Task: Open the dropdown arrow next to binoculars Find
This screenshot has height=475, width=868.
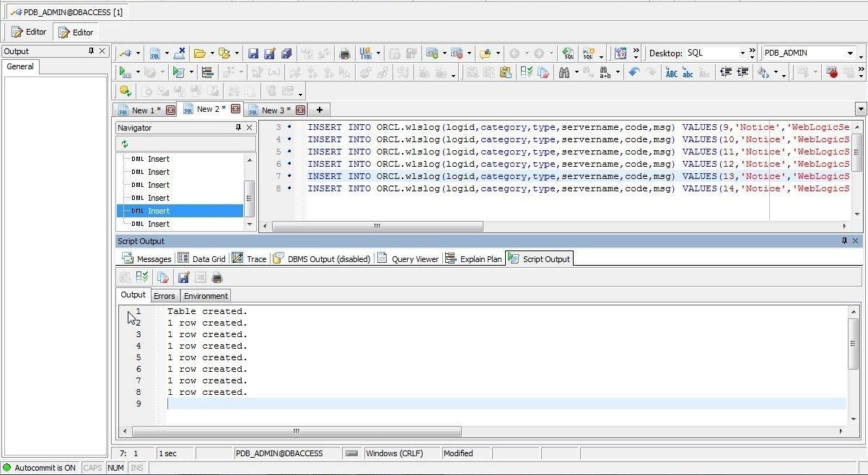Action: pyautogui.click(x=576, y=72)
